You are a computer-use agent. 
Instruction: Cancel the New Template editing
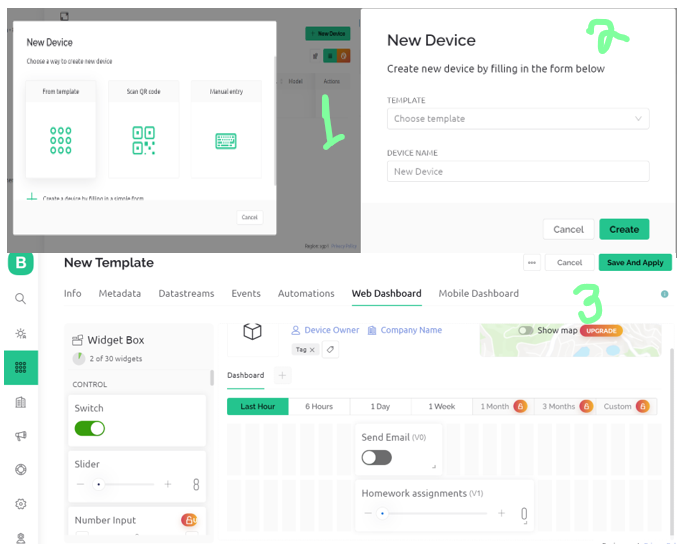pyautogui.click(x=569, y=263)
